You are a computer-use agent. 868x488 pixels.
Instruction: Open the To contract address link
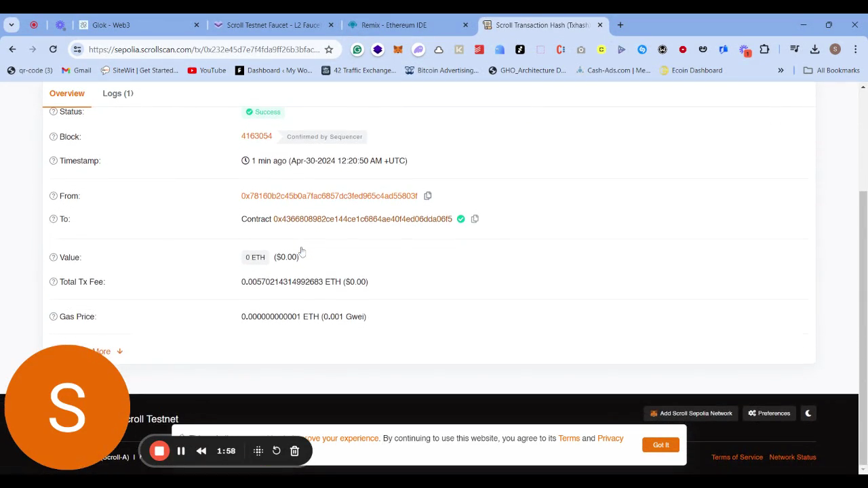pyautogui.click(x=363, y=219)
